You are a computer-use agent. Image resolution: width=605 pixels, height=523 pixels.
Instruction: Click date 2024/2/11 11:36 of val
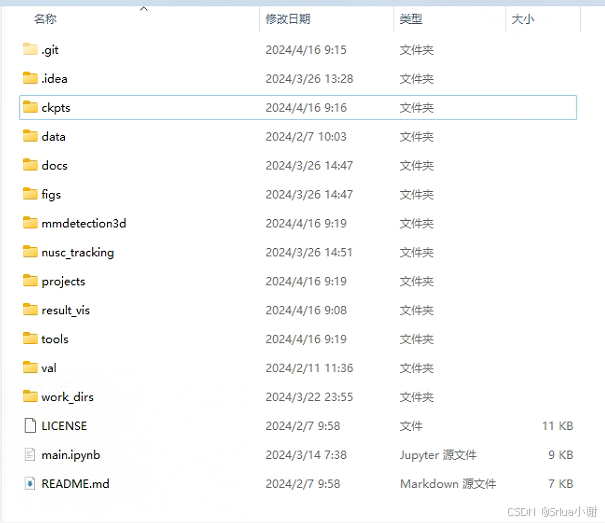coord(309,368)
